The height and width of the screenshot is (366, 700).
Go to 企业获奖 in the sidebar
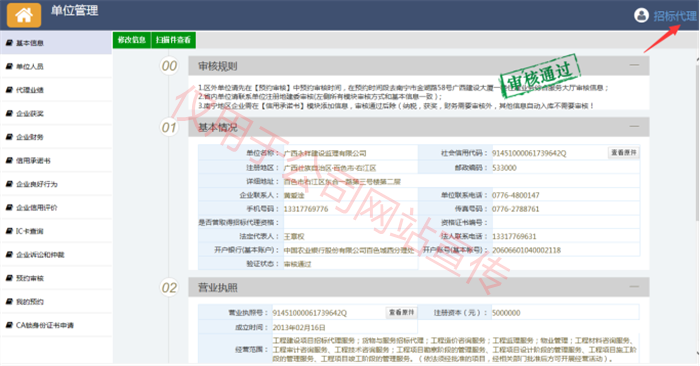pyautogui.click(x=56, y=113)
